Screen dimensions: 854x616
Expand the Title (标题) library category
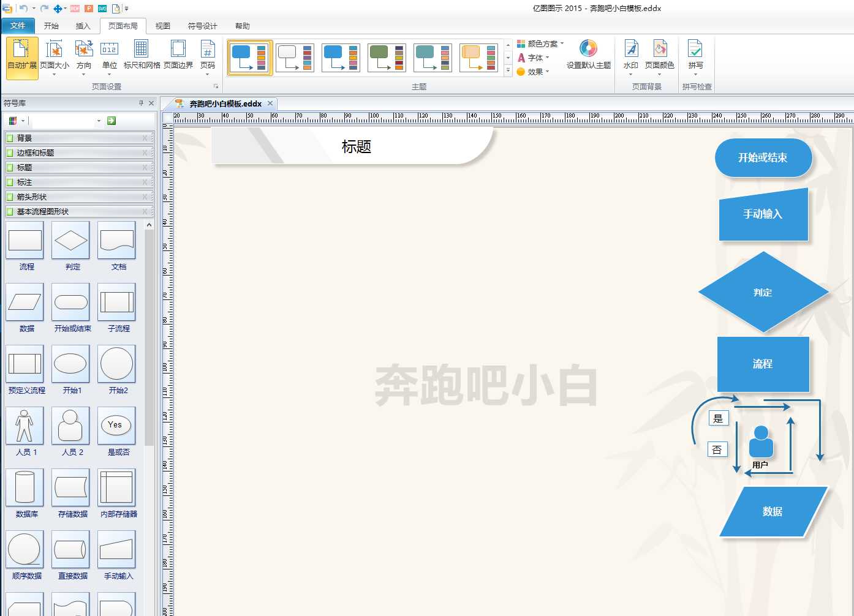[79, 167]
